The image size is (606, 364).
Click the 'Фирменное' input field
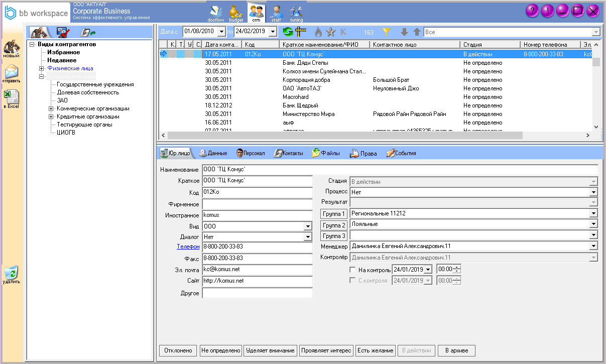point(257,204)
